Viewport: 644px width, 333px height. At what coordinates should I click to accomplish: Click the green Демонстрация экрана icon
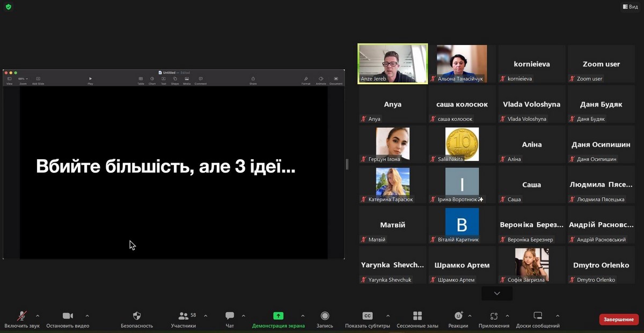coord(278,316)
